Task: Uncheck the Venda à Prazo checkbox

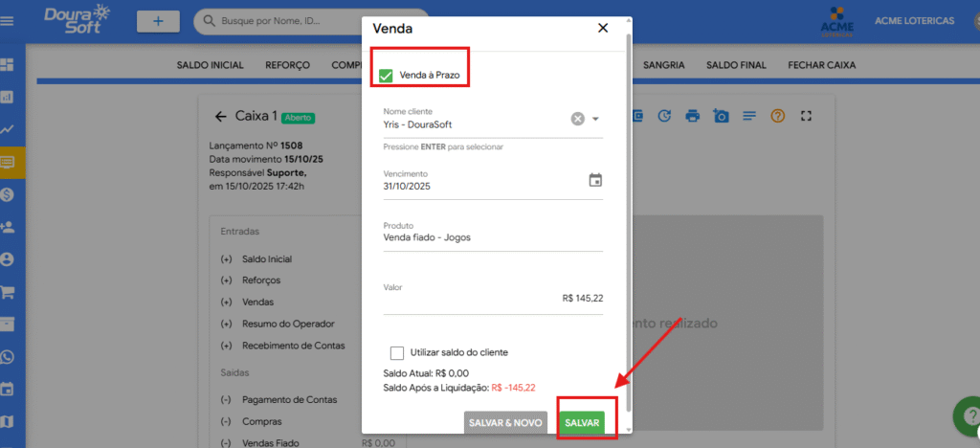Action: pos(387,75)
